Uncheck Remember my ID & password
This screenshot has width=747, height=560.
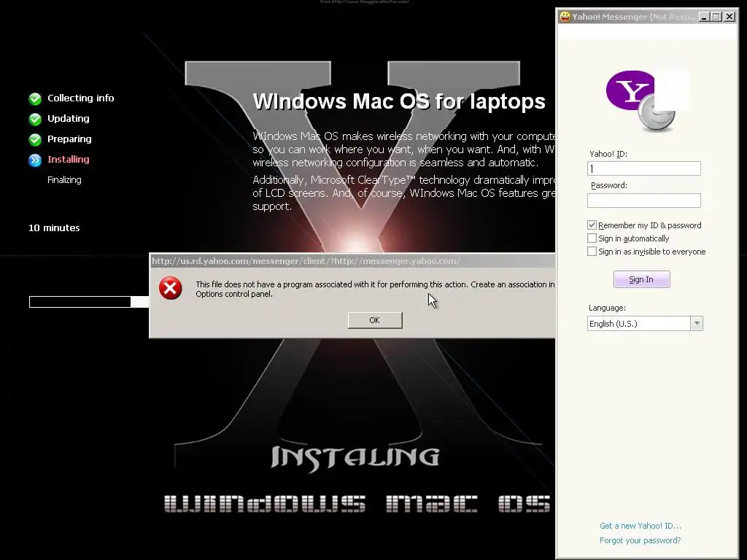pyautogui.click(x=592, y=225)
